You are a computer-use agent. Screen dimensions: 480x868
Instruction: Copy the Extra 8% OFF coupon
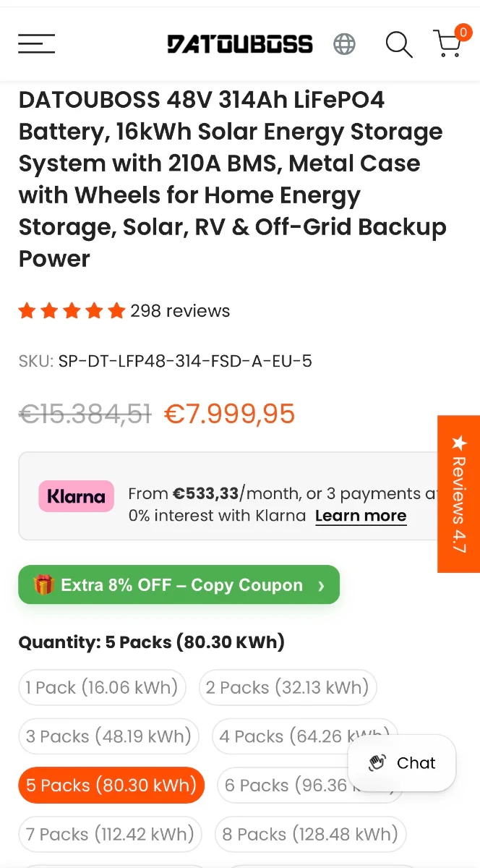click(x=179, y=584)
